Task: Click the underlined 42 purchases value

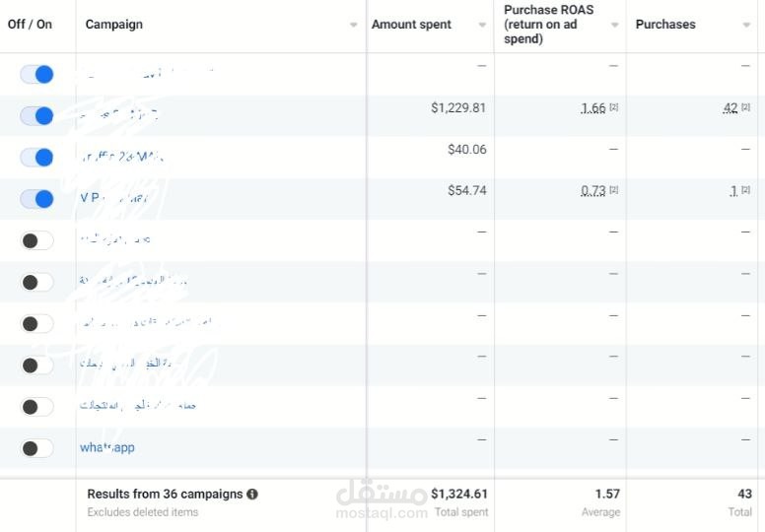Action: (x=730, y=108)
